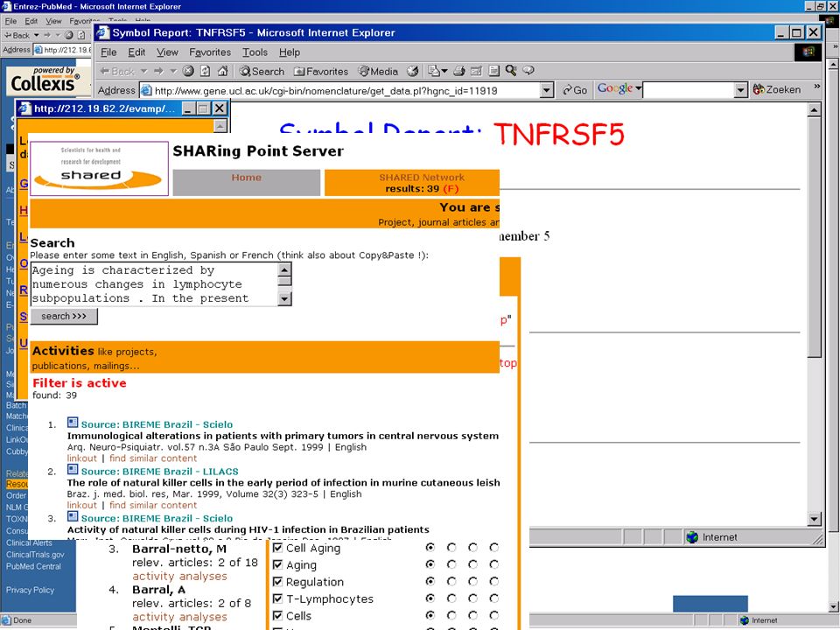Screen dimensions: 840x630
Task: Open Help menu in Symbol Report window
Action: click(290, 52)
